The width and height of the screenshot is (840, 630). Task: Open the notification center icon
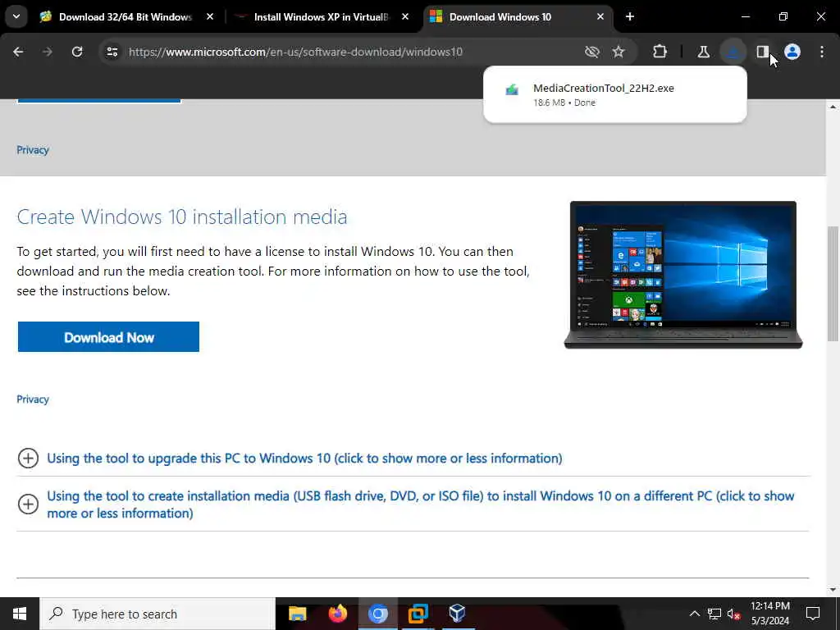pyautogui.click(x=813, y=614)
